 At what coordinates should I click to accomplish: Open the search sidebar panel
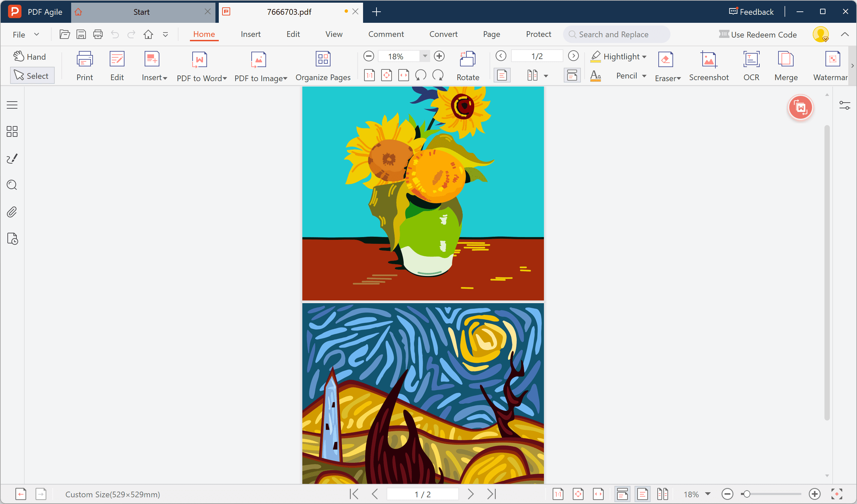click(12, 185)
